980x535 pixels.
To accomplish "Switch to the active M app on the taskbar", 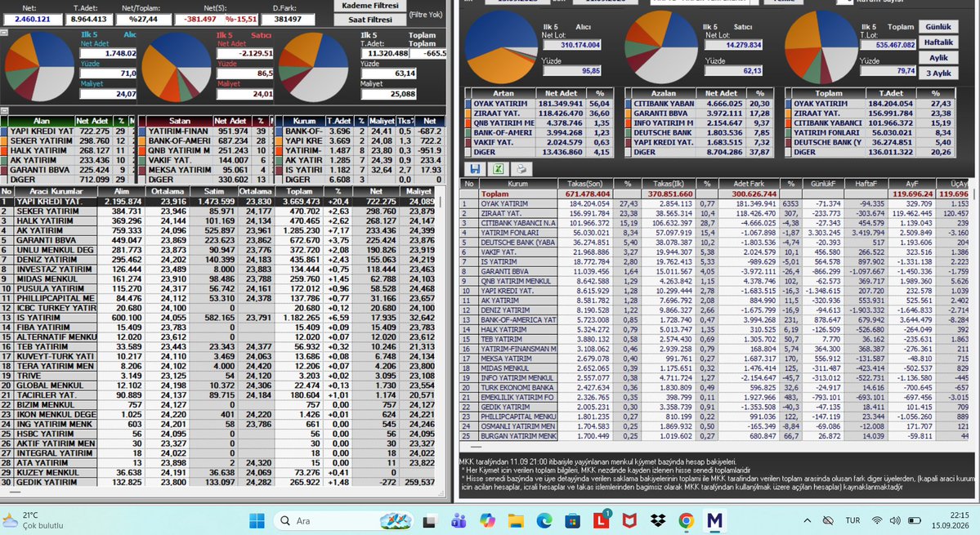I will (x=715, y=520).
